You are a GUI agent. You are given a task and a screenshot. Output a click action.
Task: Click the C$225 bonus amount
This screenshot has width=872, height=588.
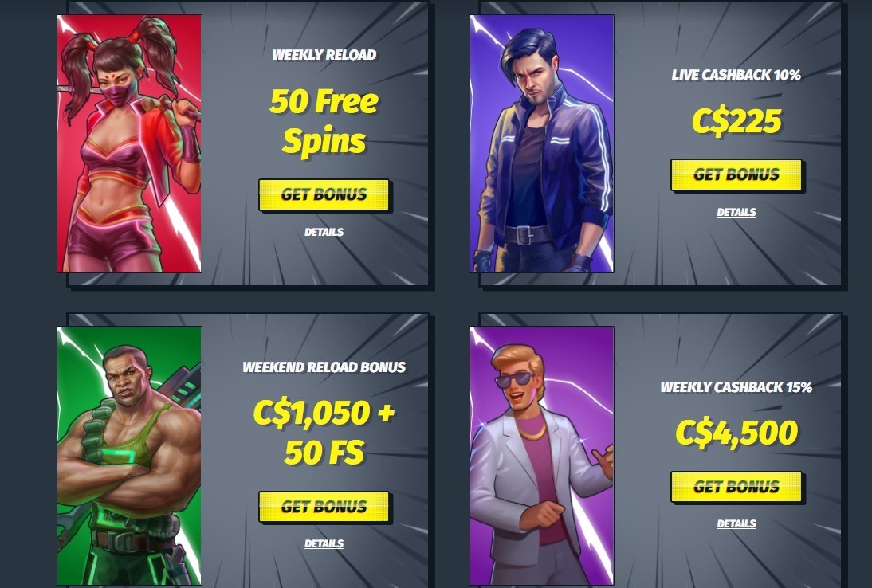point(736,122)
